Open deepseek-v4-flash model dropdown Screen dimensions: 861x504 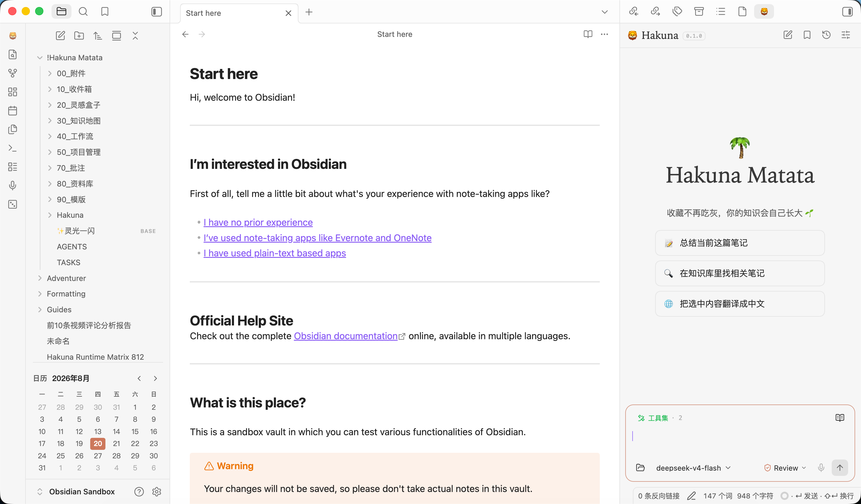coord(693,468)
